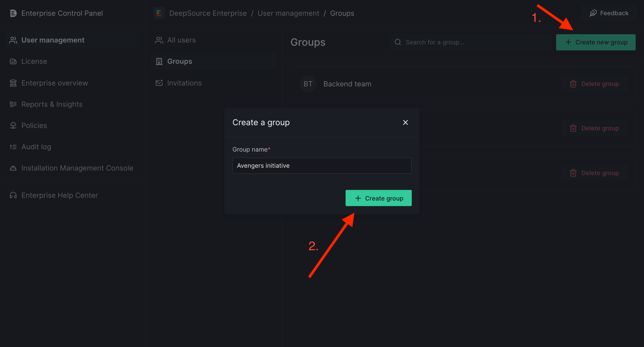
Task: Open Installation Management Console cloud icon
Action: pyautogui.click(x=13, y=168)
